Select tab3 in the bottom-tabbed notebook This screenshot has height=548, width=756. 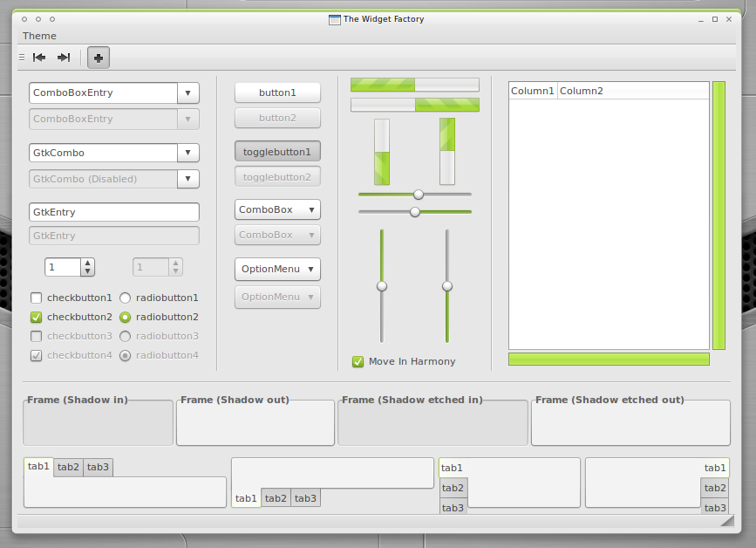(306, 498)
